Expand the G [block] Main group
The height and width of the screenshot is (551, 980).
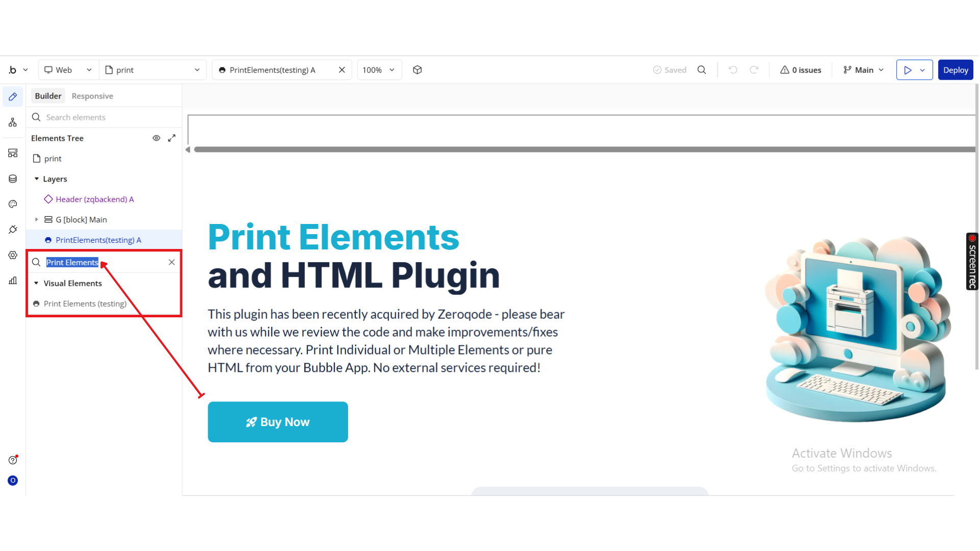37,220
